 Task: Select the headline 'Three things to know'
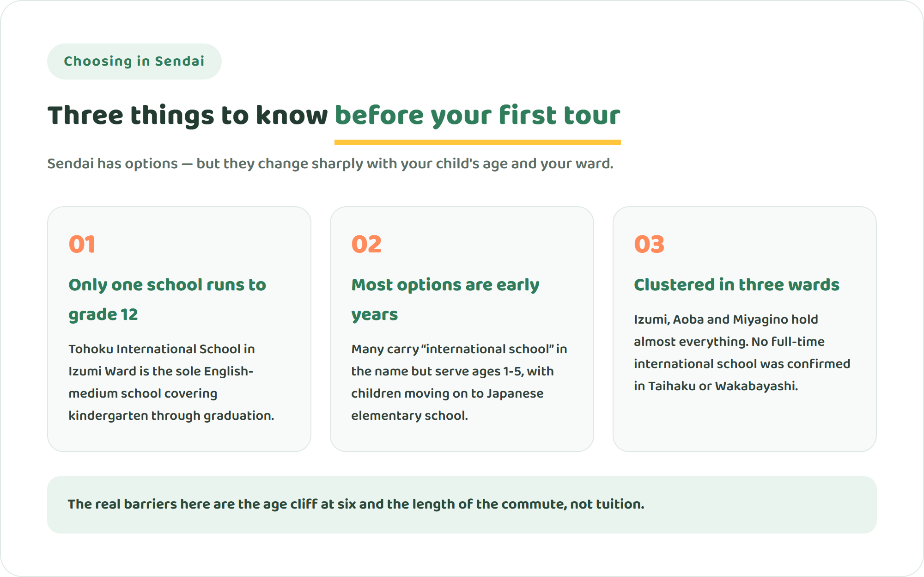pos(188,115)
